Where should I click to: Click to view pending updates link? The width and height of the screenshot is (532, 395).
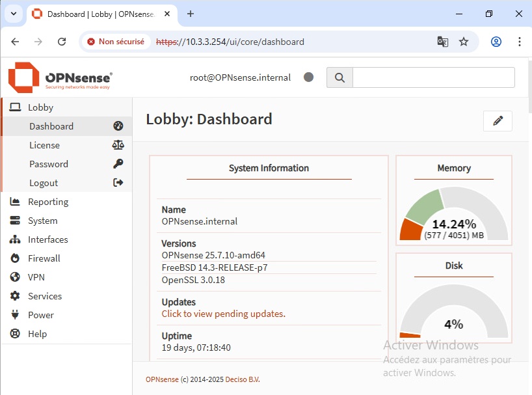click(x=223, y=314)
